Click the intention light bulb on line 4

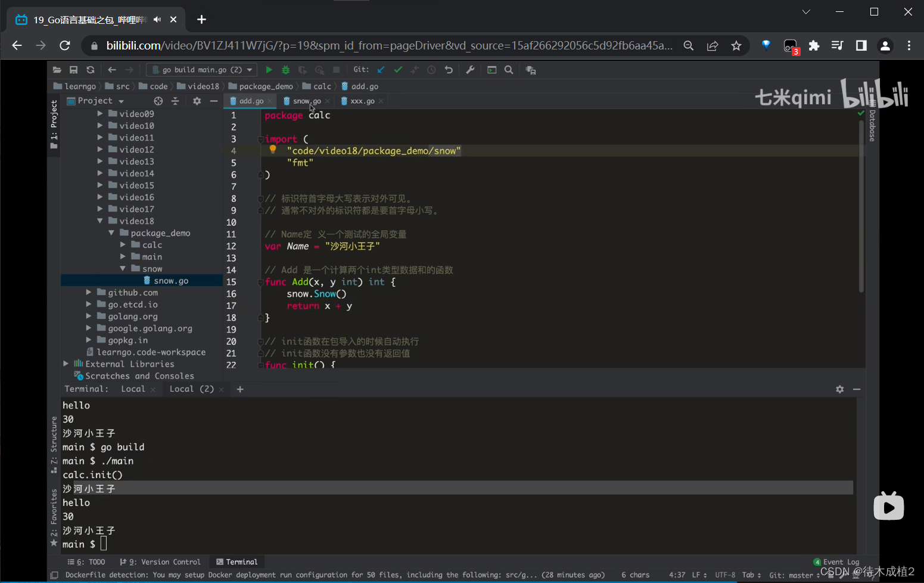273,150
